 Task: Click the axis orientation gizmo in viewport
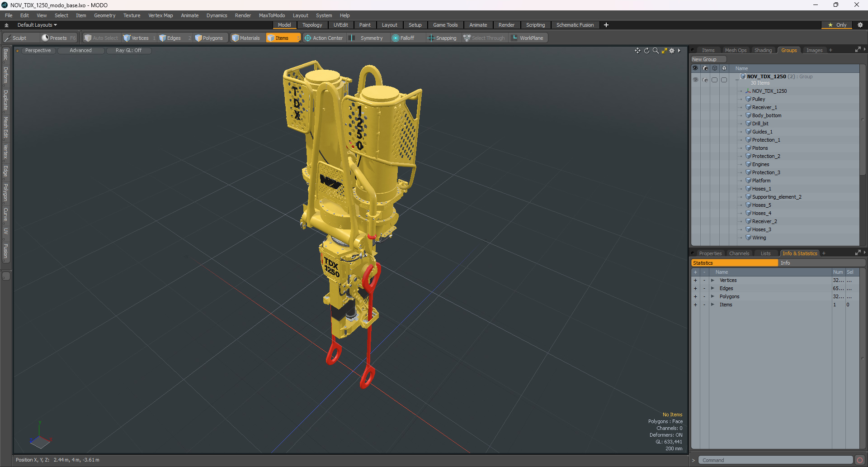[40, 435]
